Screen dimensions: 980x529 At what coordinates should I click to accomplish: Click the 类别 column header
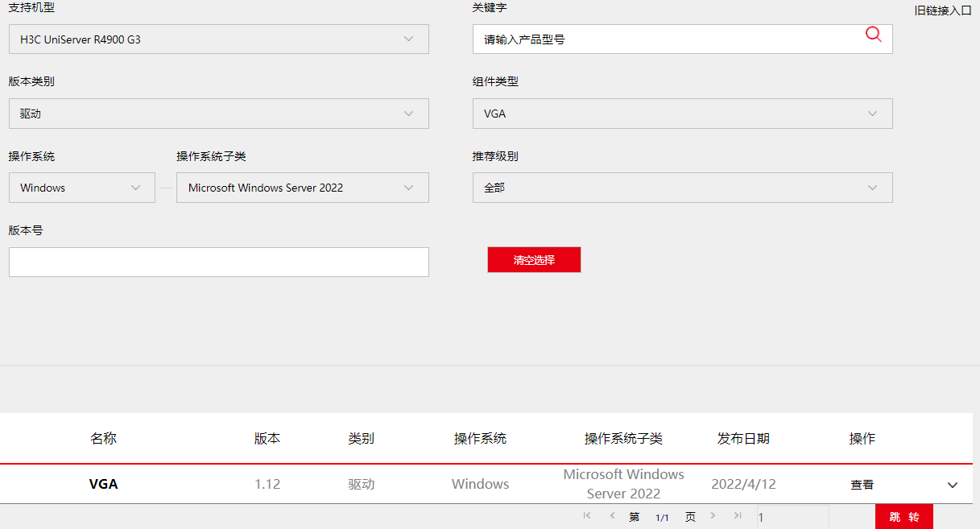[x=361, y=439]
